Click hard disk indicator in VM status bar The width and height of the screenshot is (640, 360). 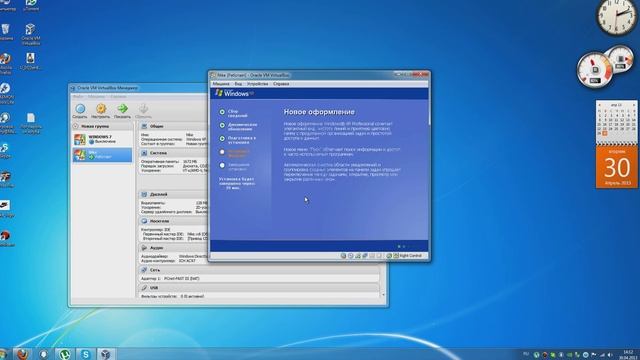click(x=343, y=256)
